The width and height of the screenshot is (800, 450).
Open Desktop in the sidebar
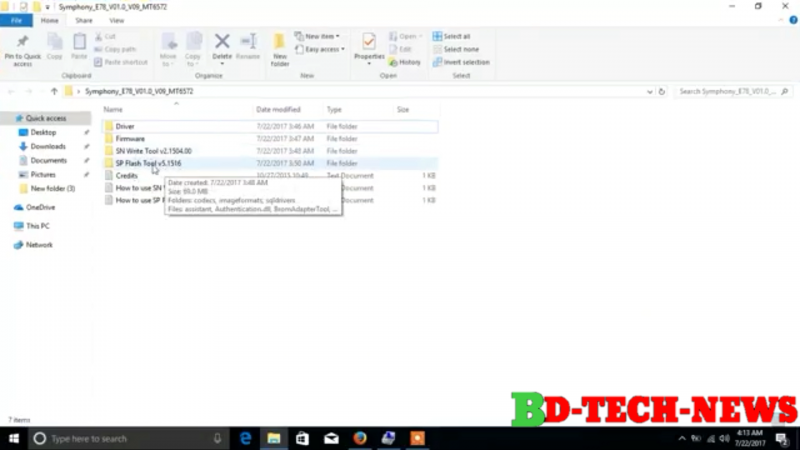coord(43,132)
